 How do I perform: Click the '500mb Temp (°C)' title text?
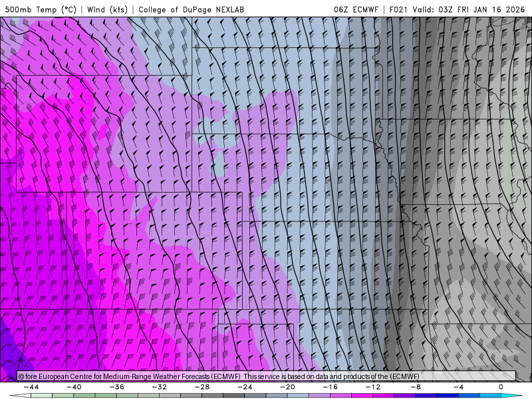[41, 9]
